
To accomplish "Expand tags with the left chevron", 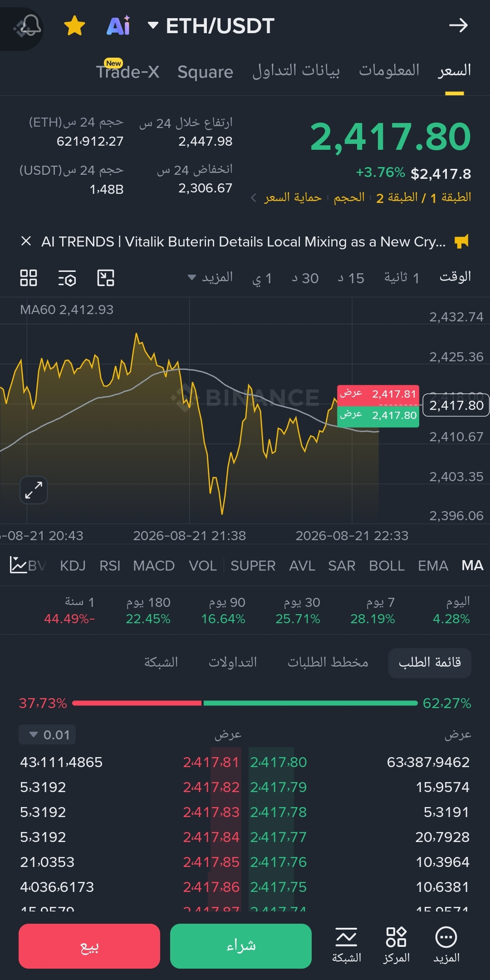I will pos(254,198).
